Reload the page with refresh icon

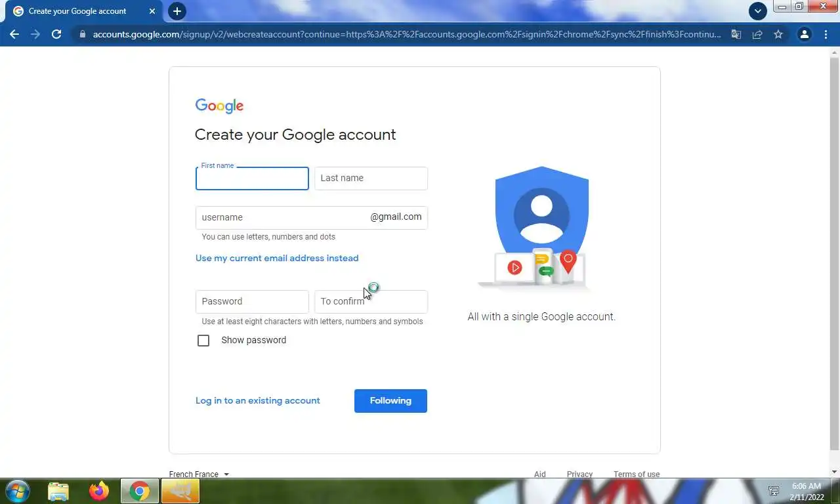[56, 34]
